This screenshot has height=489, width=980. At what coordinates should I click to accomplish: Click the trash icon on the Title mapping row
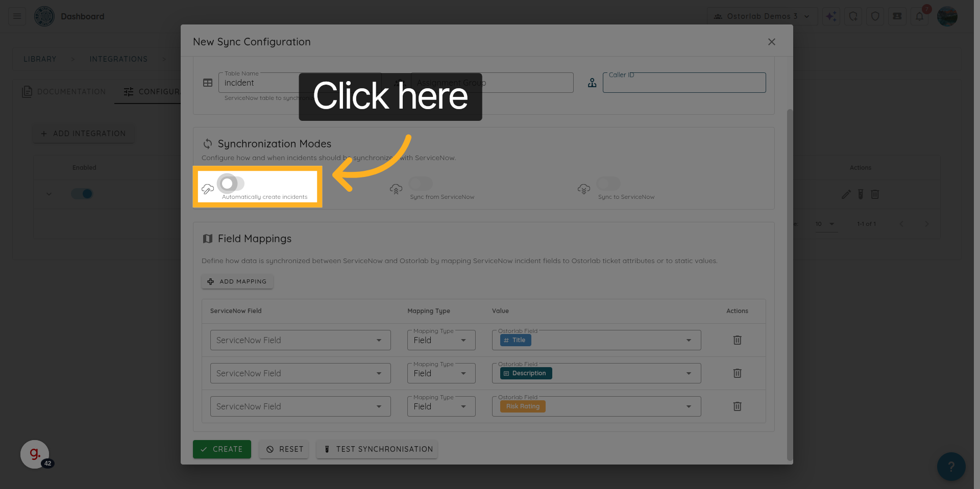(737, 340)
